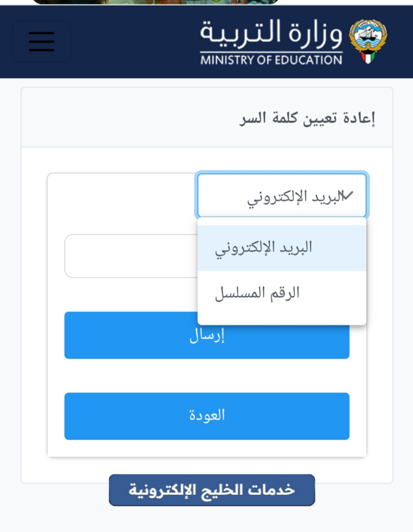Select البريد الإلكتروني option in the list

282,247
